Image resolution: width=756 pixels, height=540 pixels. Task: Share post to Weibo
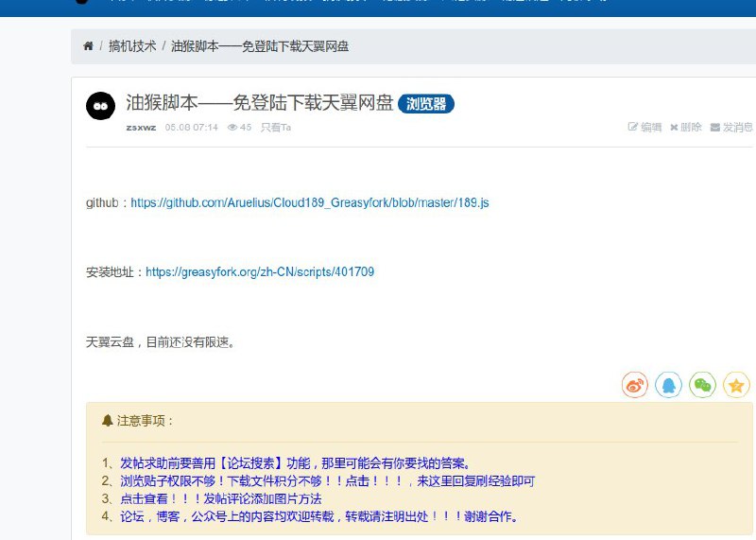pyautogui.click(x=635, y=385)
